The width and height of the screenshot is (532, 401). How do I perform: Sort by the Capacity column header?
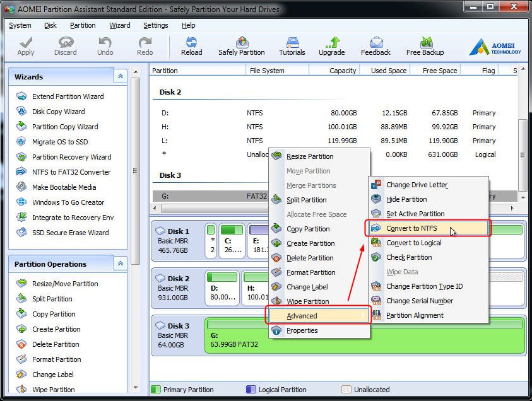(334, 71)
